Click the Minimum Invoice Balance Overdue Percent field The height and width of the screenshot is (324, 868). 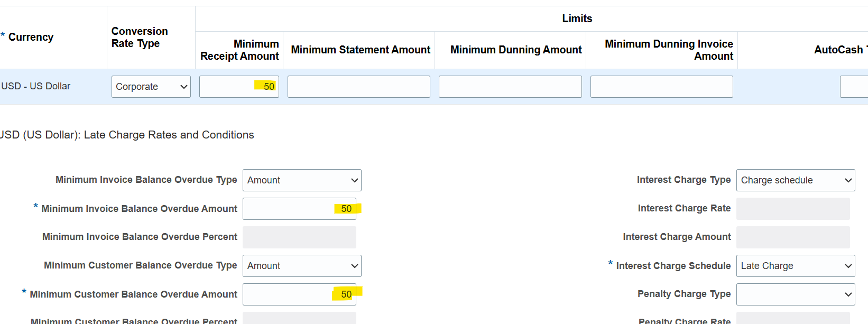(299, 237)
